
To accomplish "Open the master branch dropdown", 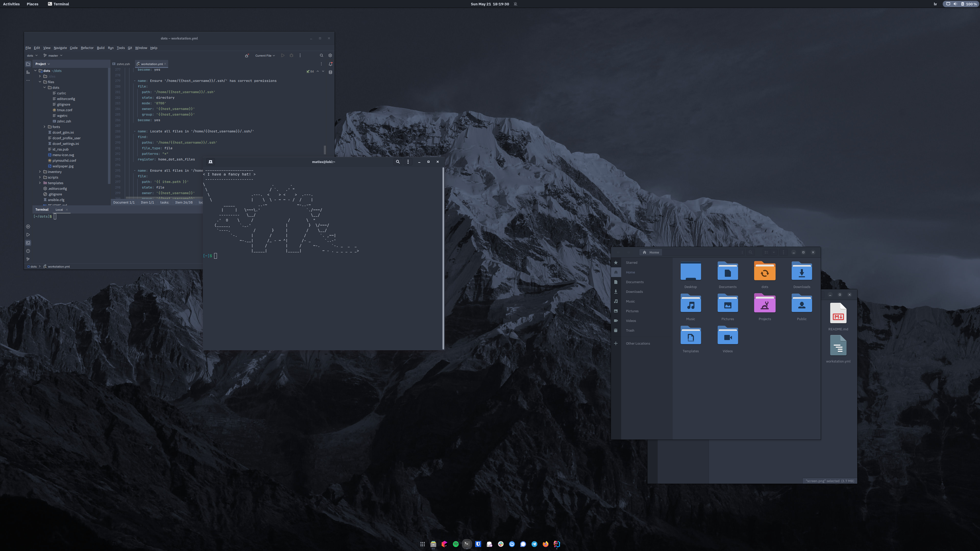I will coord(53,56).
